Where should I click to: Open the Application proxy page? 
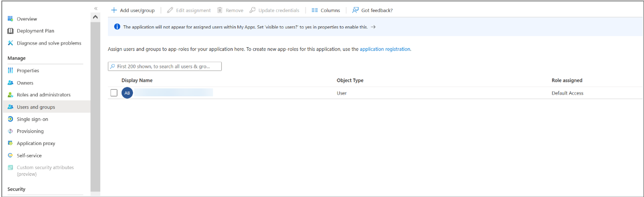[36, 143]
